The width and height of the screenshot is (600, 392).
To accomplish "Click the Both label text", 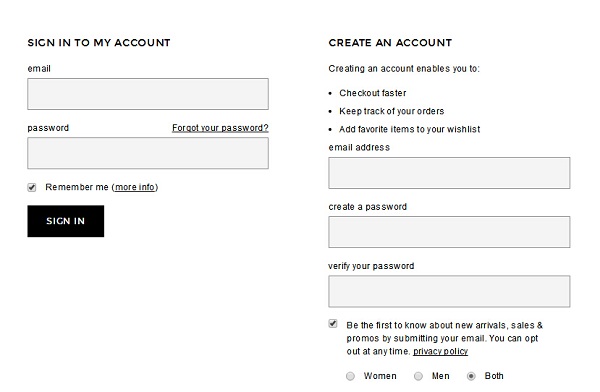I will pos(494,376).
